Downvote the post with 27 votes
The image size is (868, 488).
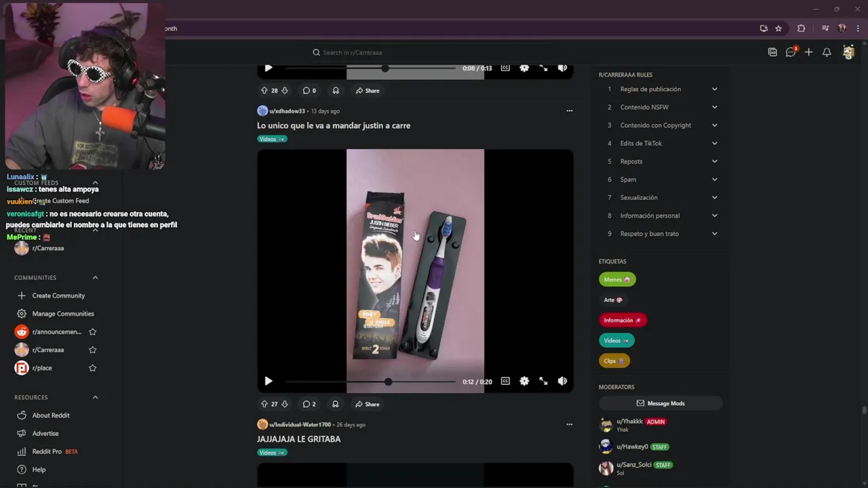(285, 404)
